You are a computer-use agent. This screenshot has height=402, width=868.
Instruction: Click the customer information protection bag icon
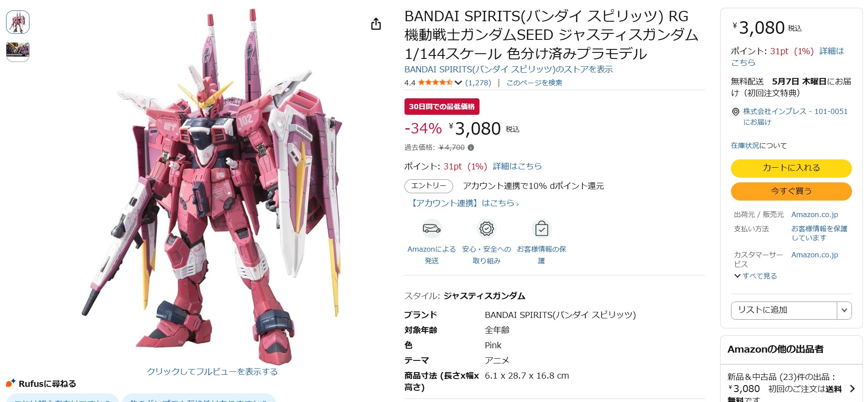coord(542,228)
